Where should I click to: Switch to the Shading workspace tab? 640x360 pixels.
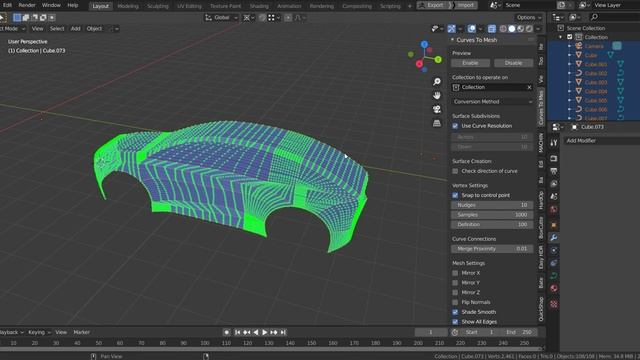[259, 6]
